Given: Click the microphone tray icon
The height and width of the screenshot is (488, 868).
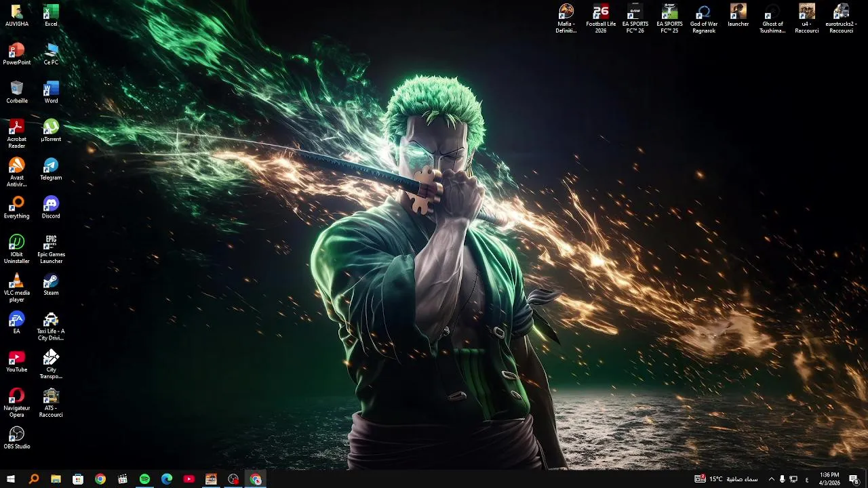Looking at the screenshot, I should pyautogui.click(x=782, y=479).
